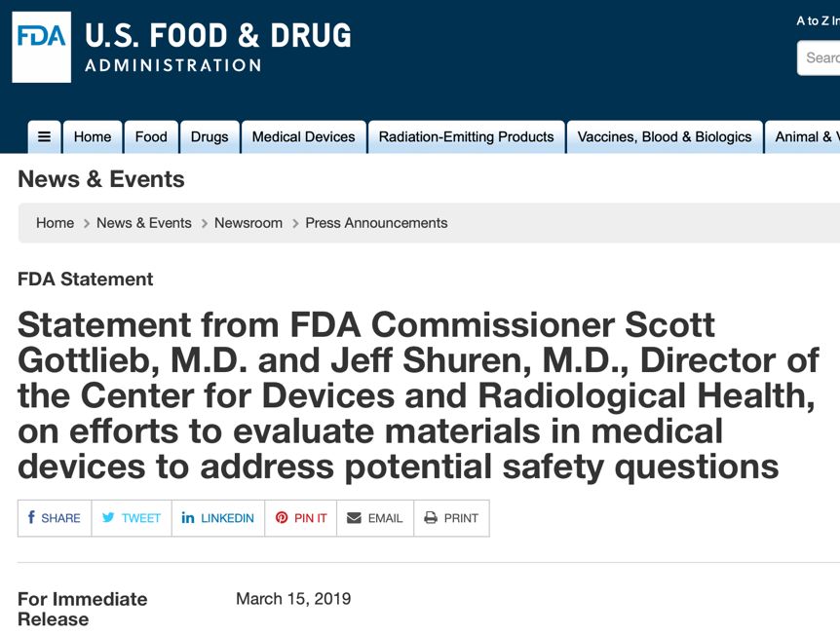Tweet this FDA statement
Image resolution: width=840 pixels, height=635 pixels.
[132, 518]
